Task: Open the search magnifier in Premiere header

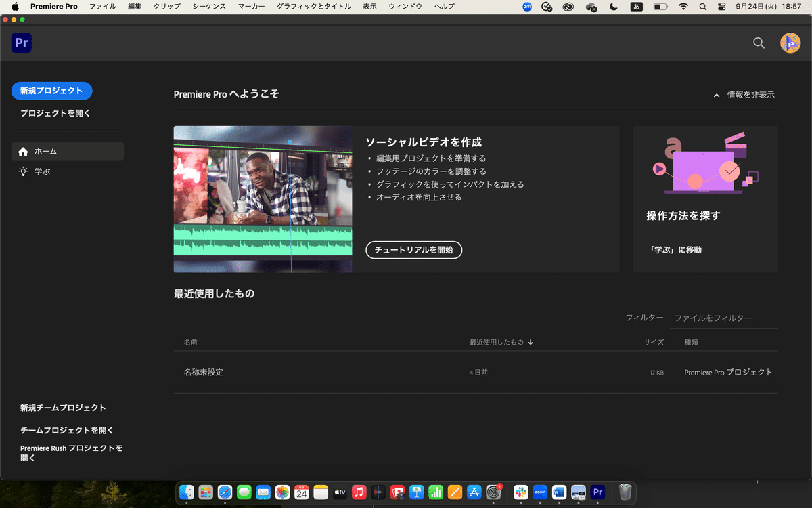Action: [759, 43]
